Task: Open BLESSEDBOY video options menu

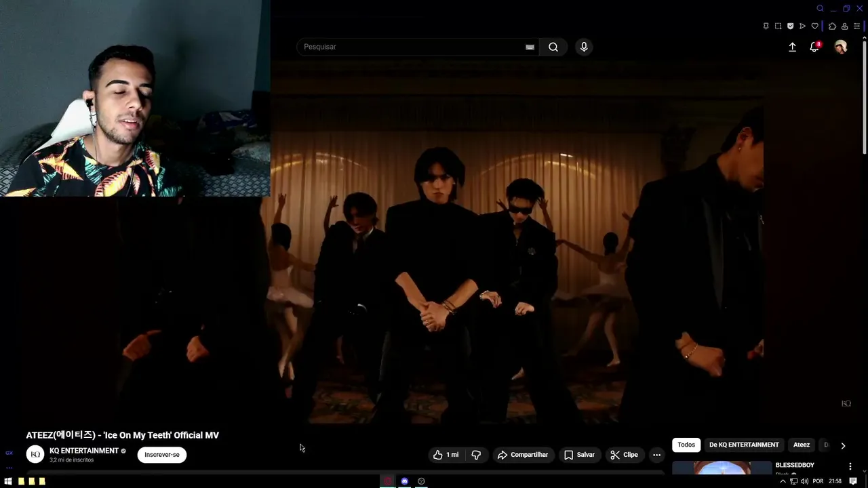Action: 850,466
